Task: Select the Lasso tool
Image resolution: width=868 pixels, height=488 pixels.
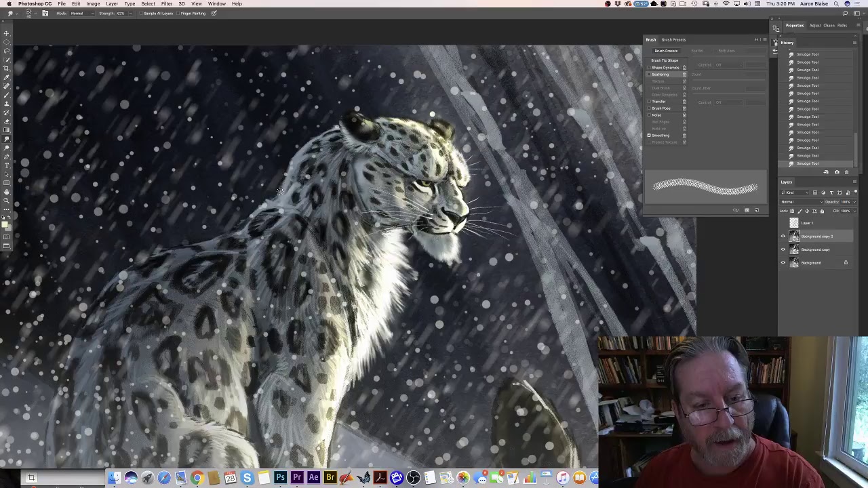Action: [x=7, y=51]
